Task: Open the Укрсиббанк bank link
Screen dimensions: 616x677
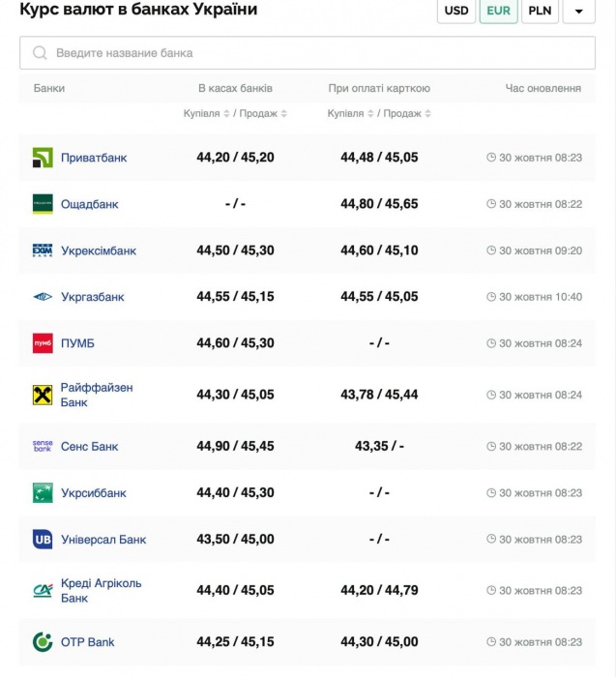Action: (94, 493)
